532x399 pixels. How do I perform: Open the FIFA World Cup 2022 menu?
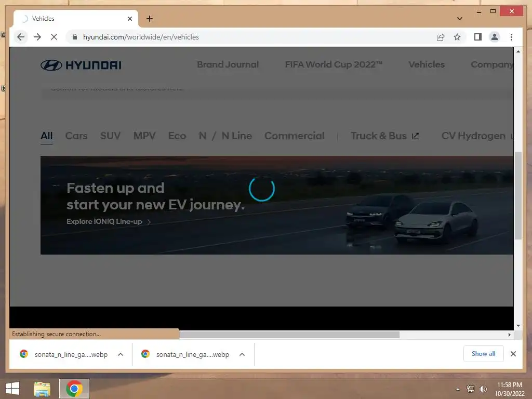click(x=334, y=64)
